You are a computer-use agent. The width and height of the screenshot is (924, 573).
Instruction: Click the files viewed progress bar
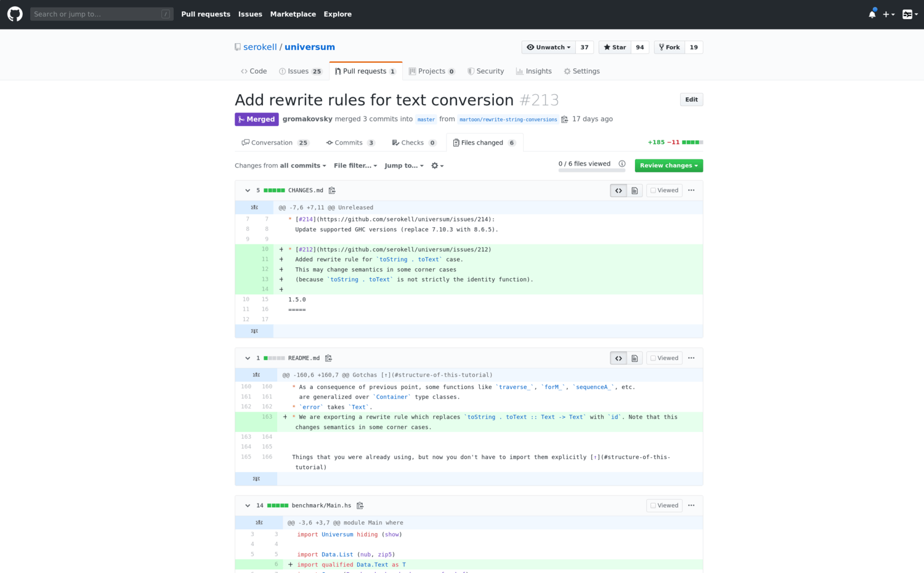click(x=592, y=170)
